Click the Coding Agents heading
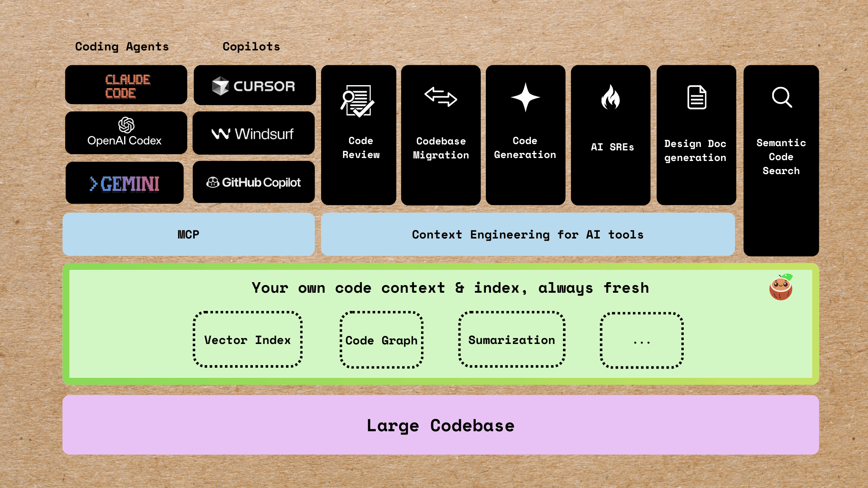This screenshot has height=488, width=868. (122, 47)
